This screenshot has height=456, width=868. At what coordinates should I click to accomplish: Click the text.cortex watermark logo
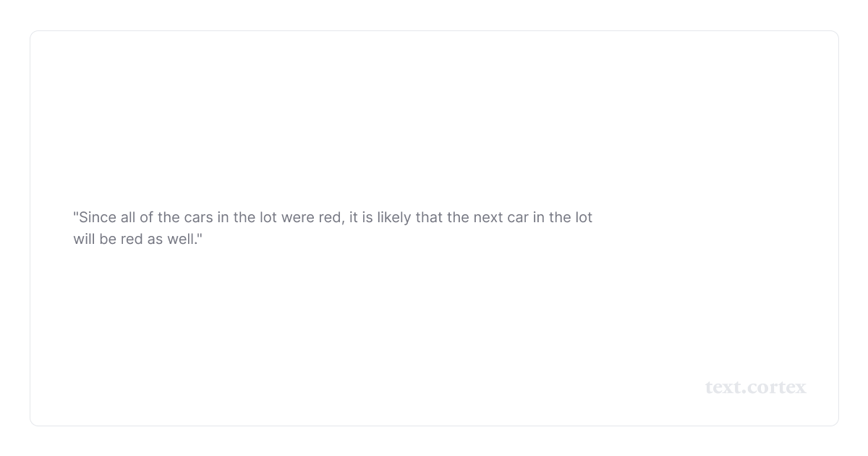tap(755, 387)
